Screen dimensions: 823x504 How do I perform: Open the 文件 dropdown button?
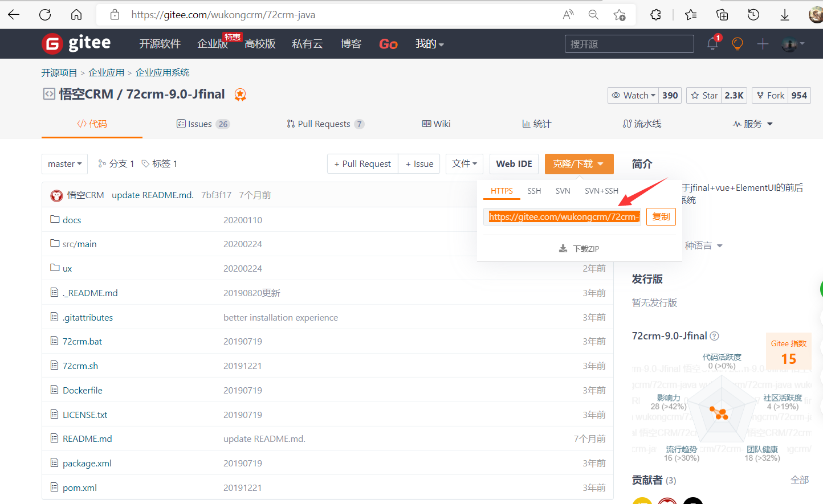465,164
